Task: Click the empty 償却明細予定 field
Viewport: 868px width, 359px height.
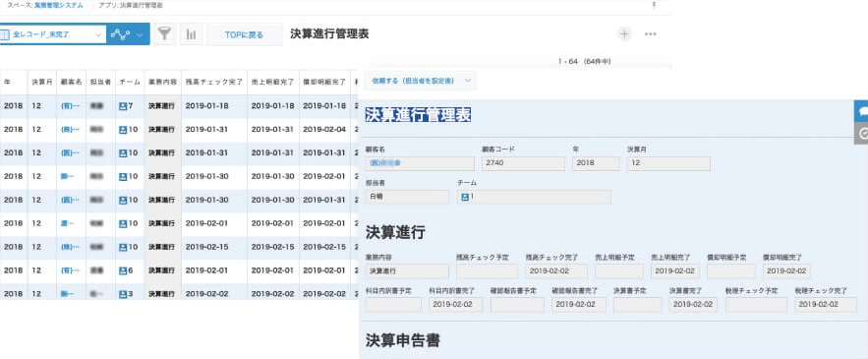Action: point(730,270)
